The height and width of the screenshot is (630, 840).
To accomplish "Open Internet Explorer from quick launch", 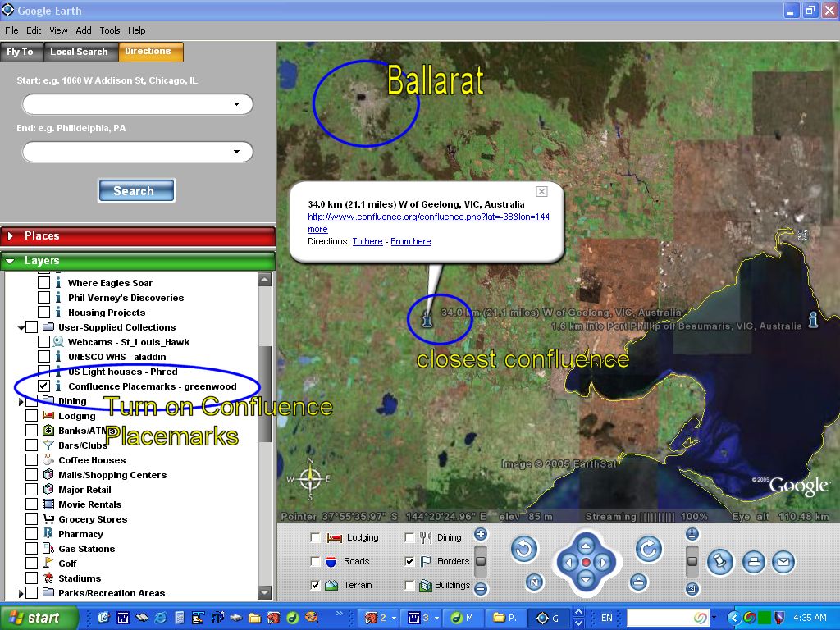I will coord(160,618).
